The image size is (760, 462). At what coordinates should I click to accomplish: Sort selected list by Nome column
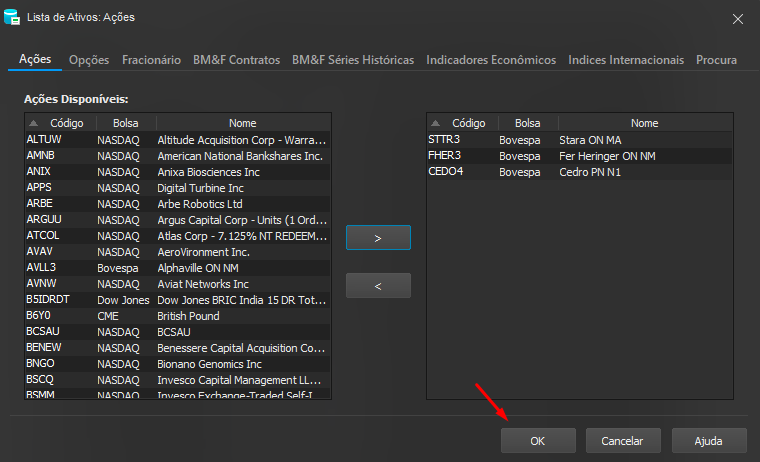point(645,123)
